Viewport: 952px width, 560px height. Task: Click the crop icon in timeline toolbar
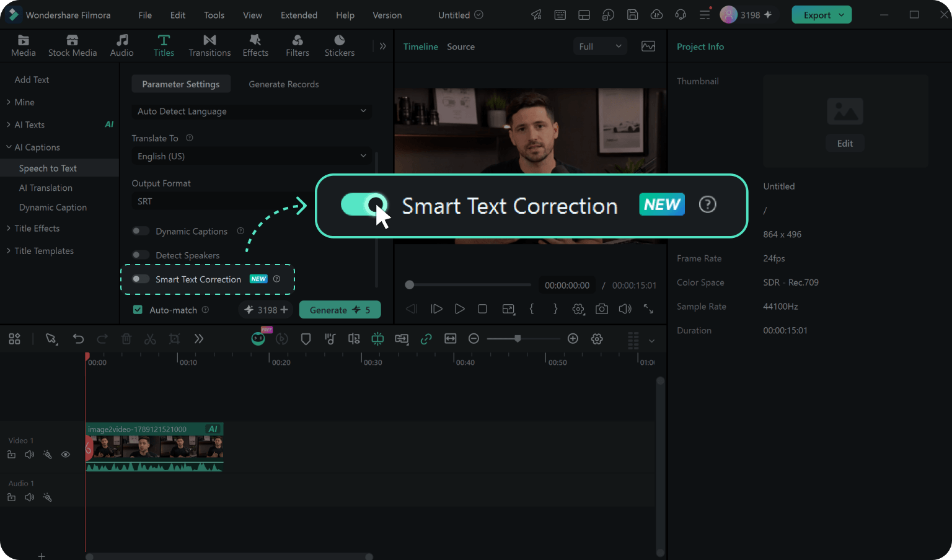[174, 339]
